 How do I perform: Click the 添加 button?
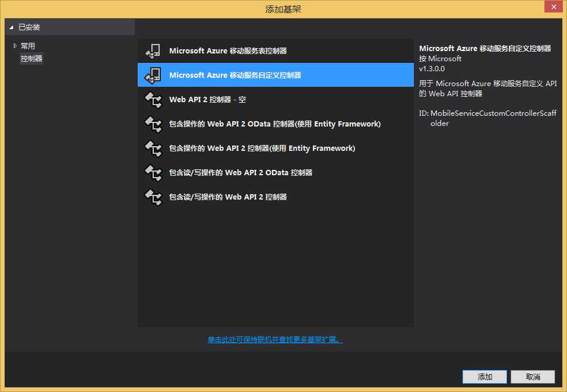click(x=484, y=377)
